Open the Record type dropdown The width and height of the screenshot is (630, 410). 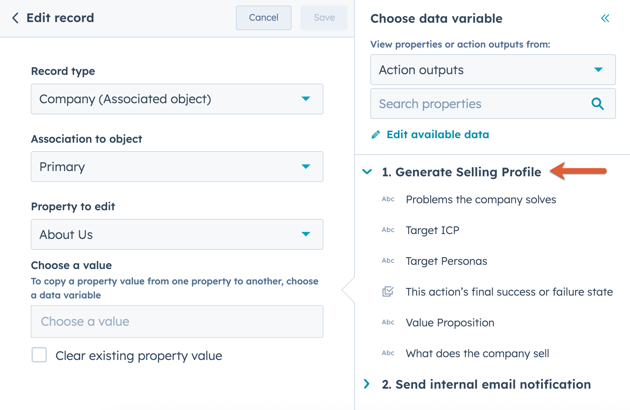point(177,99)
